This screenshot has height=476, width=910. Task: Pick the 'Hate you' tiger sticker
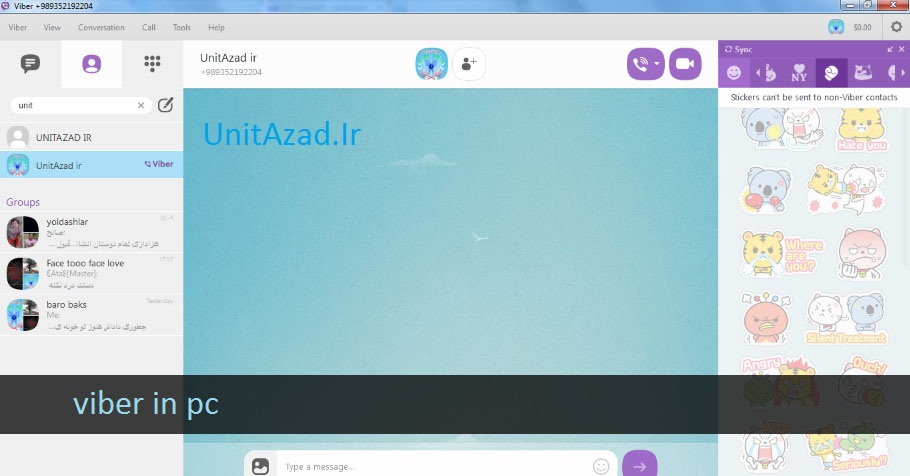862,130
